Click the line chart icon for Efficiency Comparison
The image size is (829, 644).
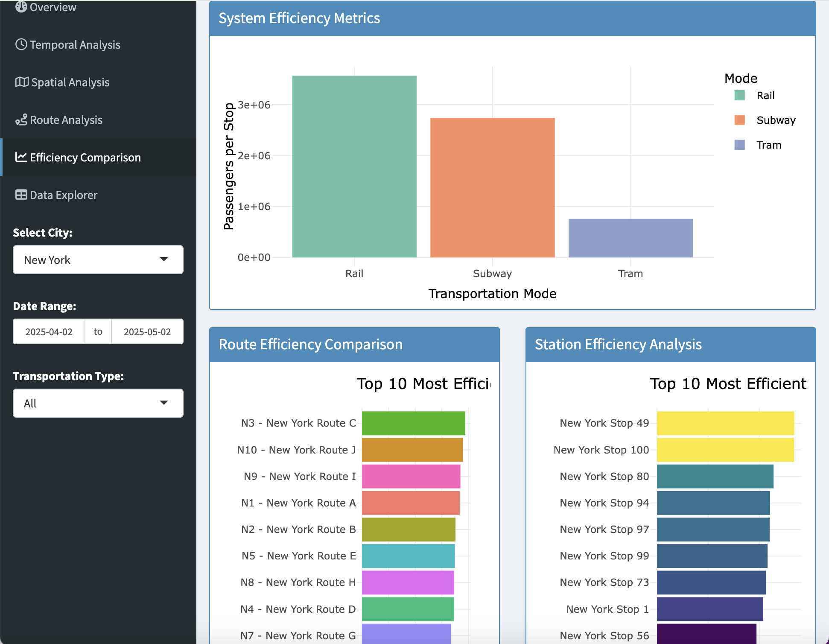21,157
